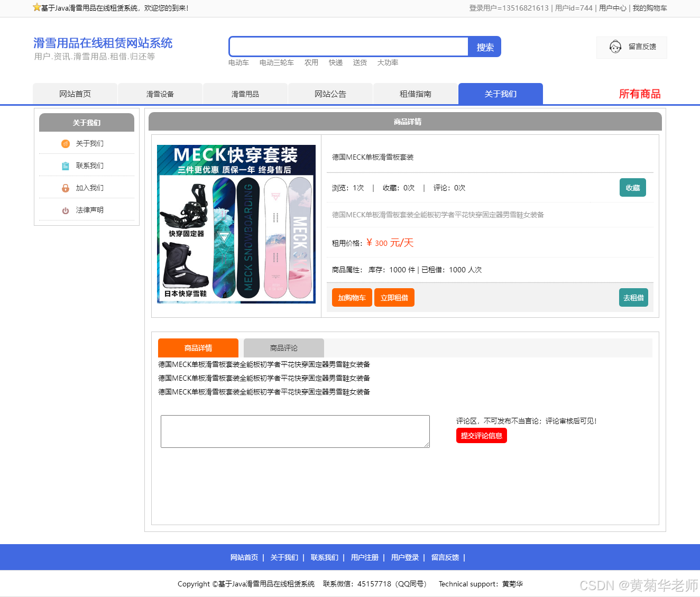
Task: Open 用户中心 in the top bar
Action: point(613,8)
